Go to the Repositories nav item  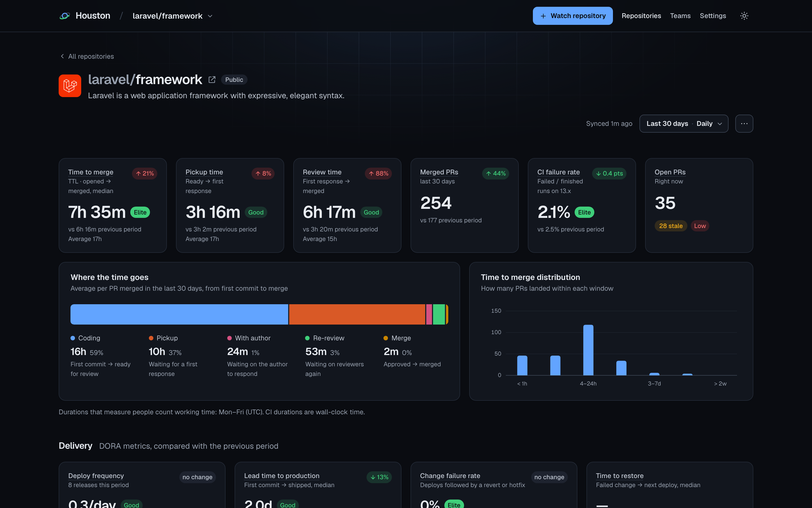(641, 16)
